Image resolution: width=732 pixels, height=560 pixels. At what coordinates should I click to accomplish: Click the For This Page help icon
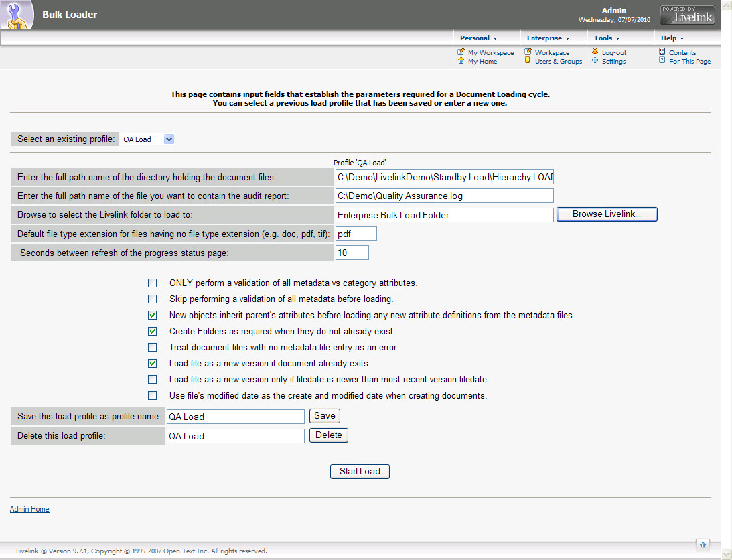(662, 61)
